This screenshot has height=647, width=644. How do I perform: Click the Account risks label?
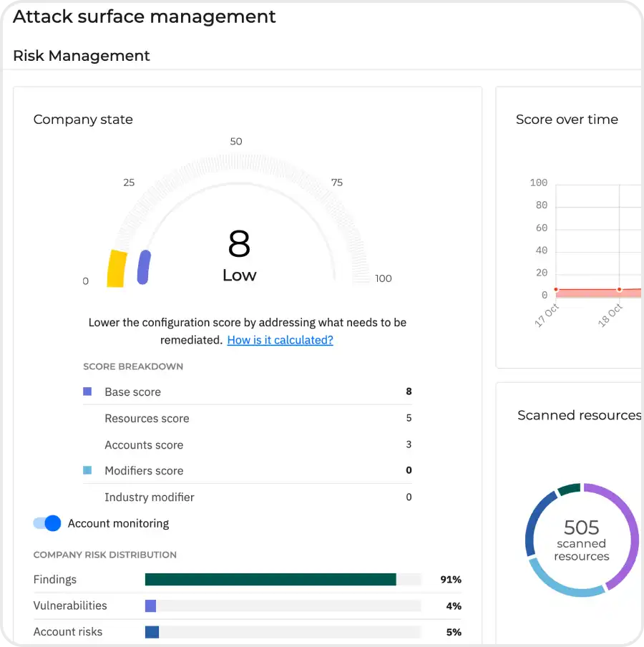tap(68, 632)
